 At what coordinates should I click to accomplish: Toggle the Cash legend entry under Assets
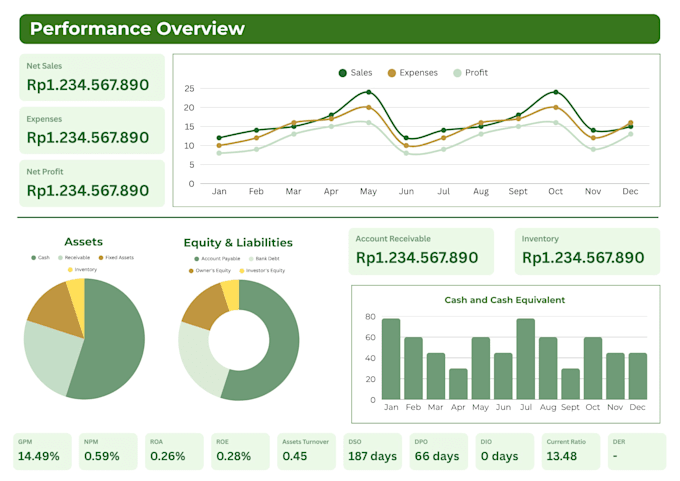pos(40,258)
